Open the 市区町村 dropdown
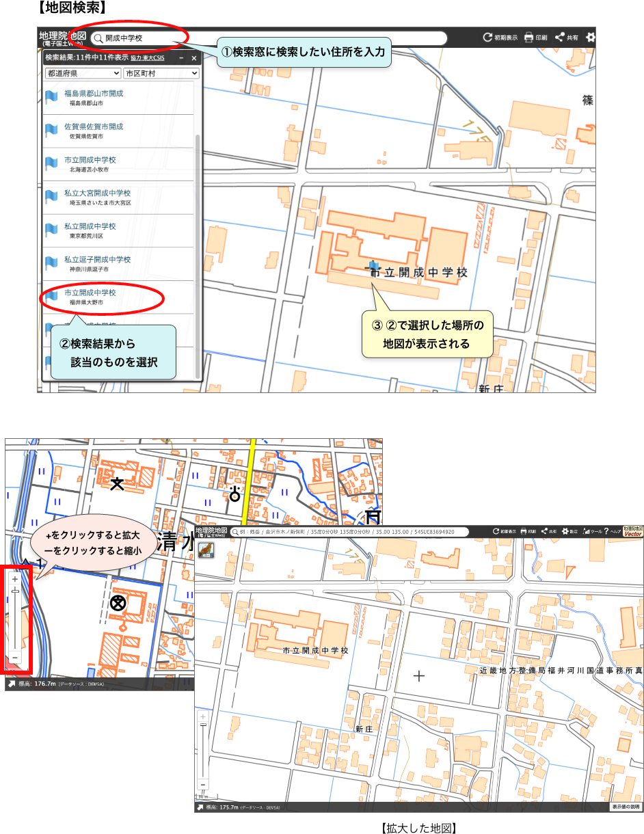This screenshot has height=834, width=644. pos(161,73)
